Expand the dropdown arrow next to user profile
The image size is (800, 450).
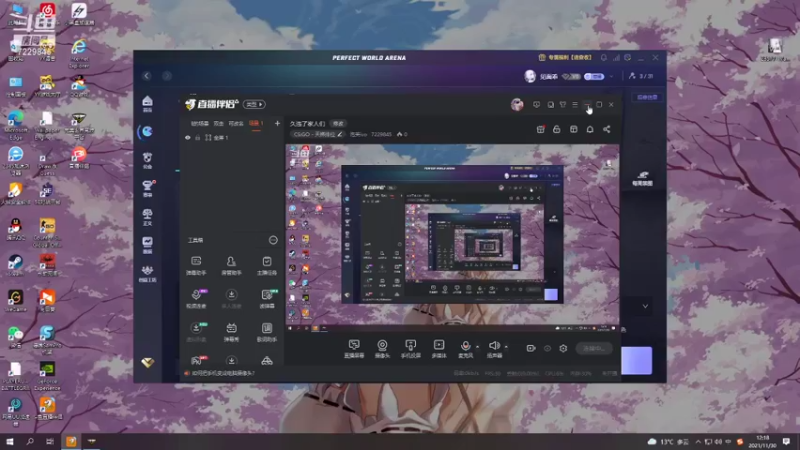612,77
